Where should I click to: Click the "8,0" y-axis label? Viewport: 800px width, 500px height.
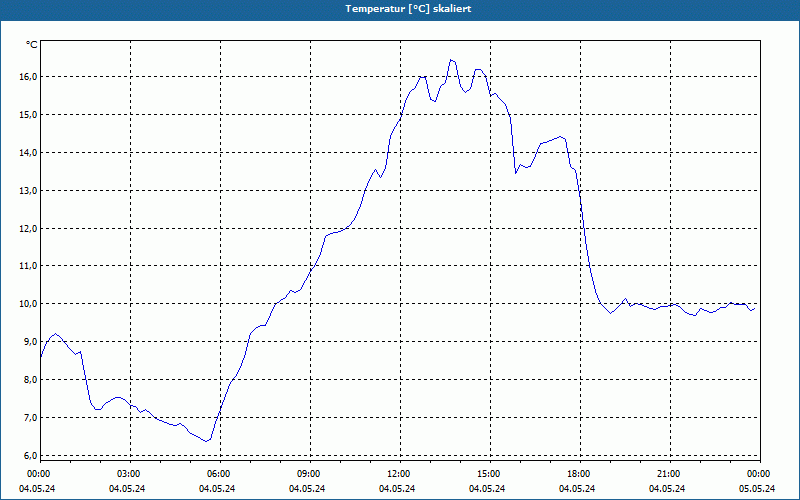click(30, 380)
